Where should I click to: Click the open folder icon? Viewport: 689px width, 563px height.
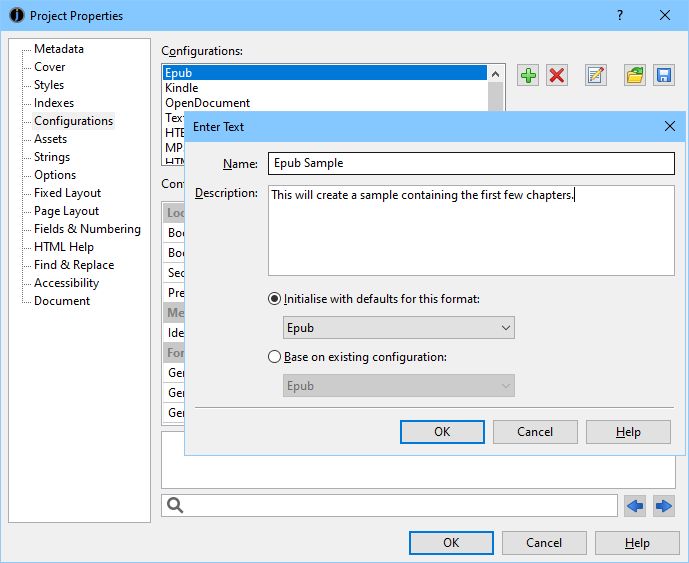click(635, 76)
